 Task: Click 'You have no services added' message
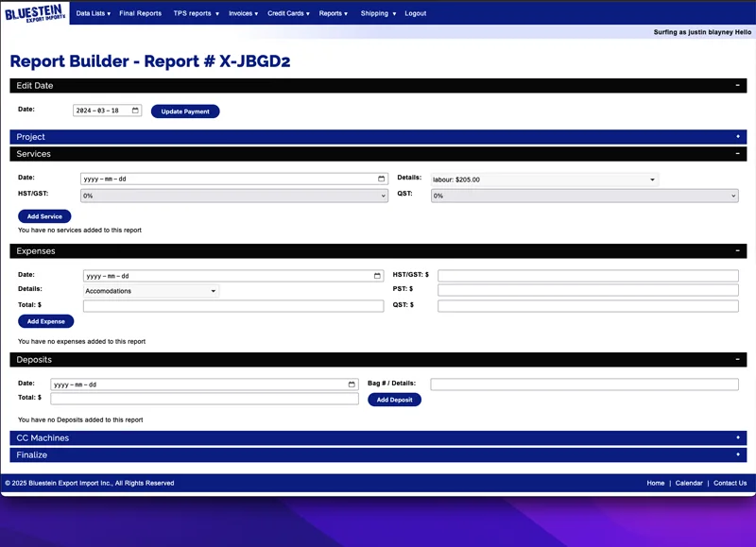[x=79, y=230]
